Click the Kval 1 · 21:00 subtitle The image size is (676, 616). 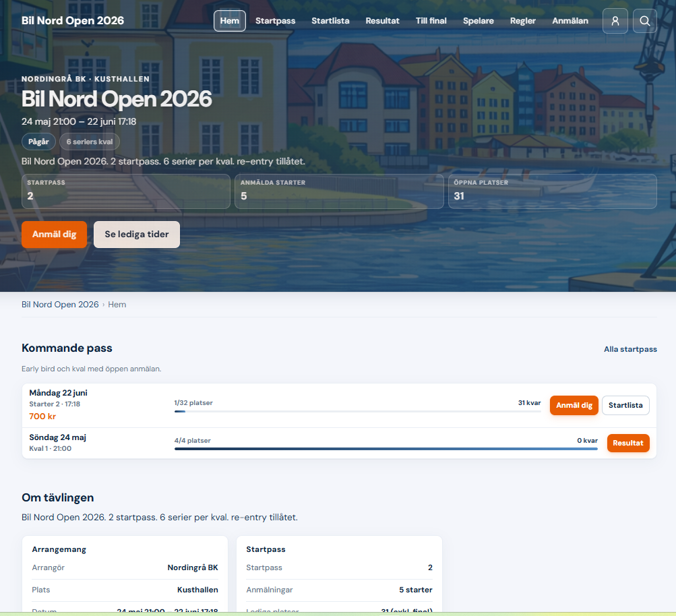coord(50,448)
